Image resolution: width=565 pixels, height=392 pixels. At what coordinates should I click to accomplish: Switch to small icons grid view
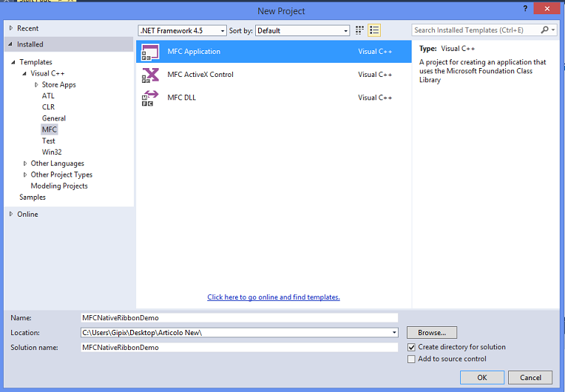359,30
